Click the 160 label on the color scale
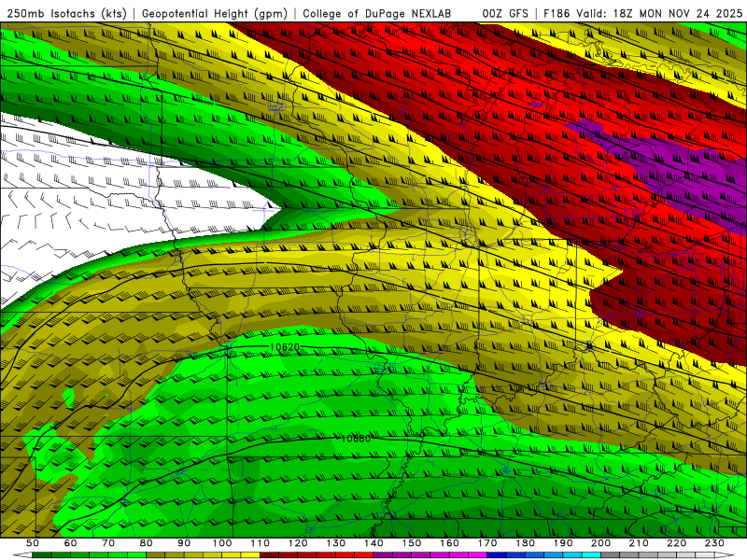Image resolution: width=747 pixels, height=560 pixels. pyautogui.click(x=449, y=543)
